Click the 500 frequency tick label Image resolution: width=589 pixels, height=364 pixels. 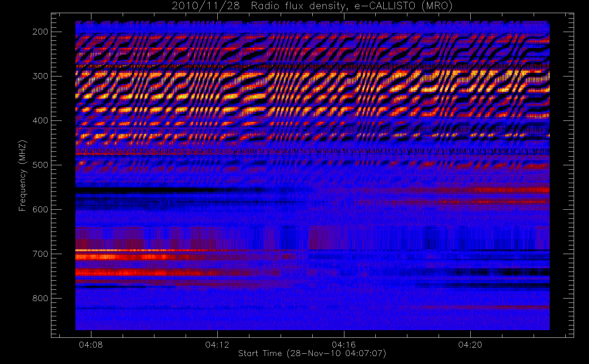point(40,165)
